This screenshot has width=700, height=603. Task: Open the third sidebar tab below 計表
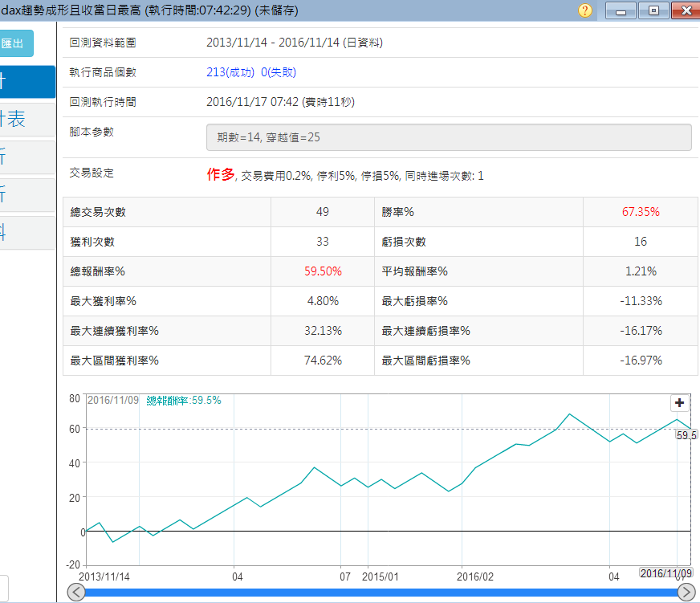[27, 157]
